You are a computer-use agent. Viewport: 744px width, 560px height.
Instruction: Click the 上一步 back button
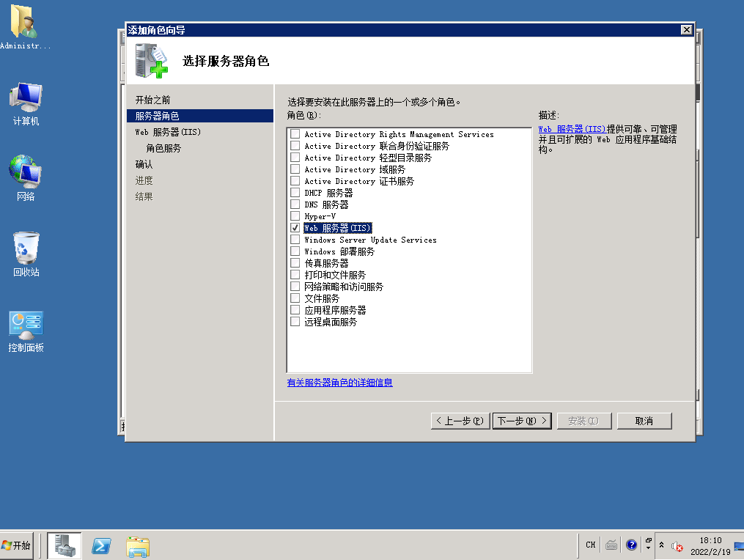coord(460,421)
